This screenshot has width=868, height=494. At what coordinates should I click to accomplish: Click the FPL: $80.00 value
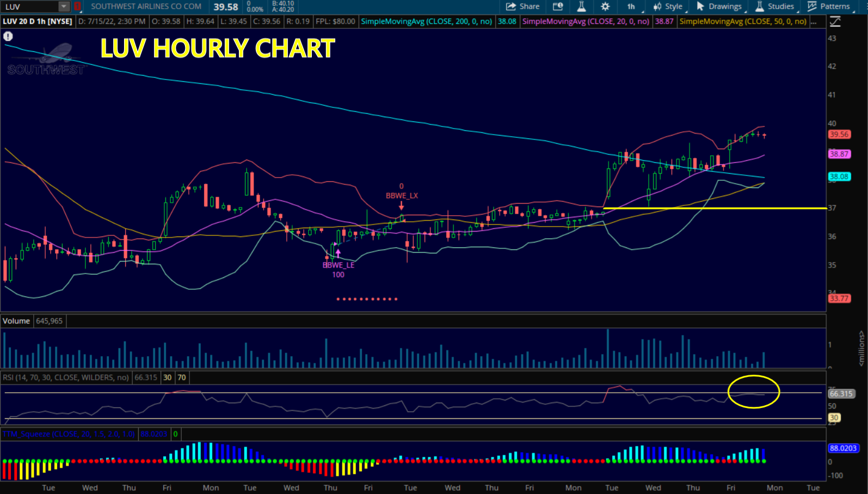[335, 21]
